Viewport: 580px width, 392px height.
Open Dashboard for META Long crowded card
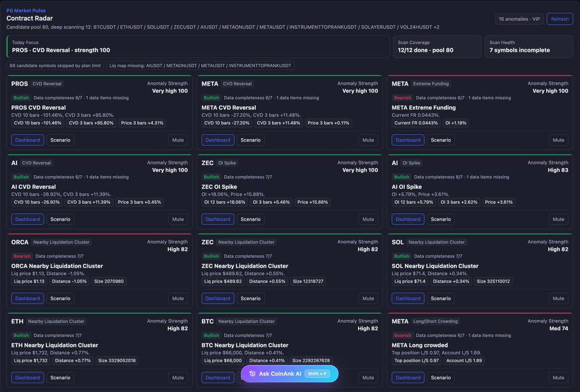(408, 377)
